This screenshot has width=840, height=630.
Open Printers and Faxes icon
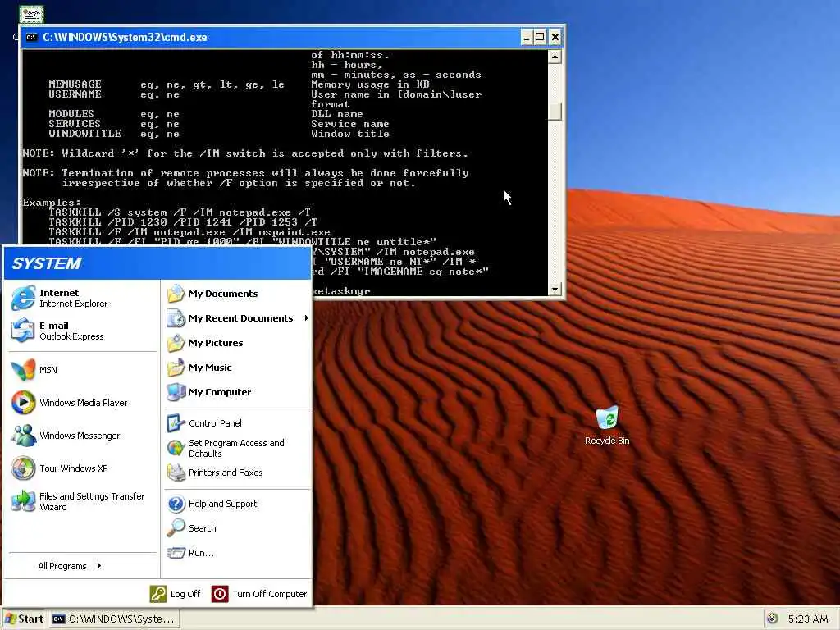coord(176,472)
